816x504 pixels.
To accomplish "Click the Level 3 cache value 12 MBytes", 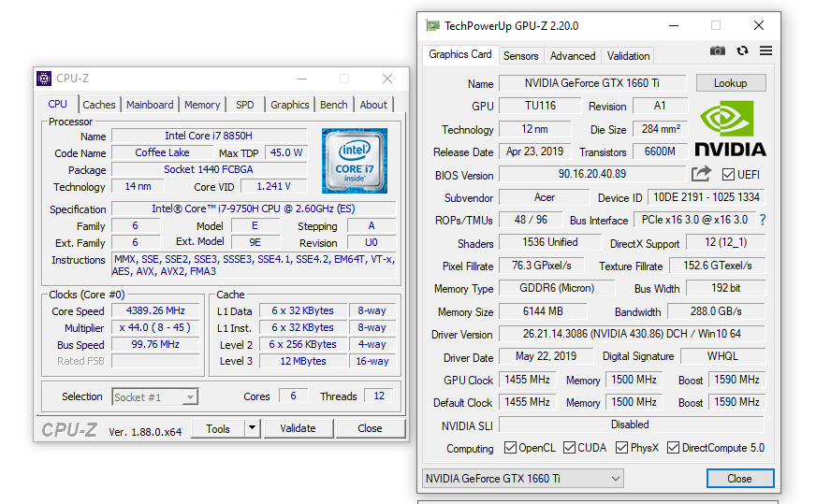I will pyautogui.click(x=303, y=361).
